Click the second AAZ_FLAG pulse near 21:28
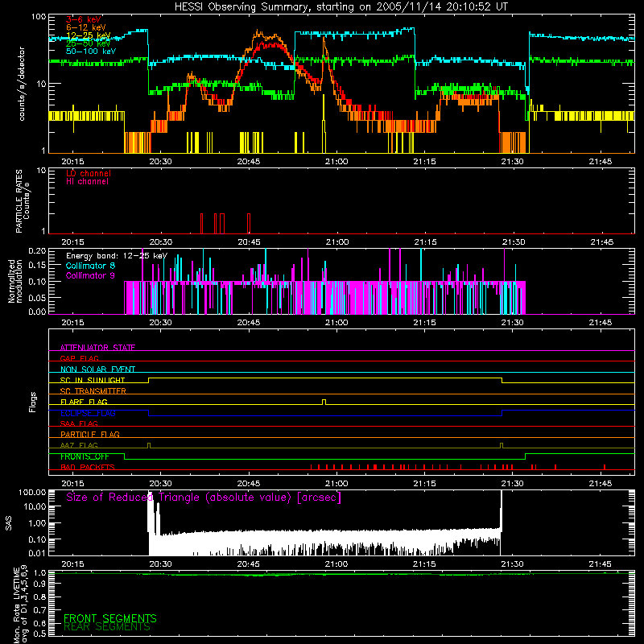 click(502, 446)
